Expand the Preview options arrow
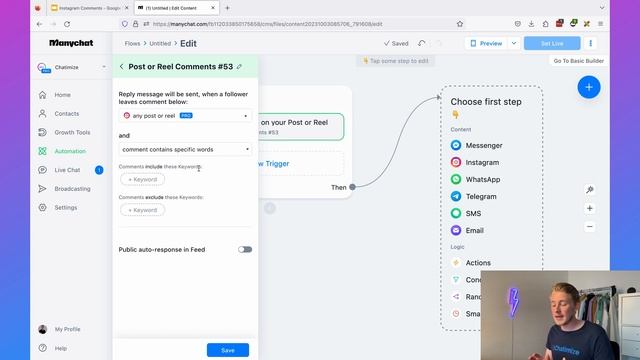The image size is (640, 360). coord(514,43)
